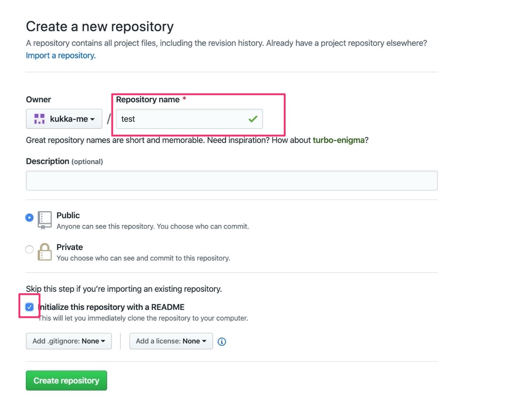Click the Public option title text
This screenshot has width=532, height=407.
68,215
